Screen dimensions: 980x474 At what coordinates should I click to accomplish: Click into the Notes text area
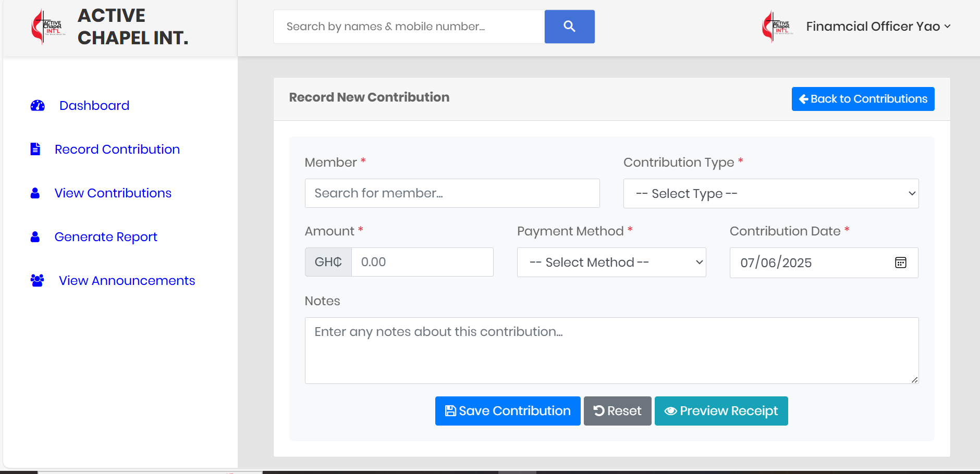click(x=611, y=351)
